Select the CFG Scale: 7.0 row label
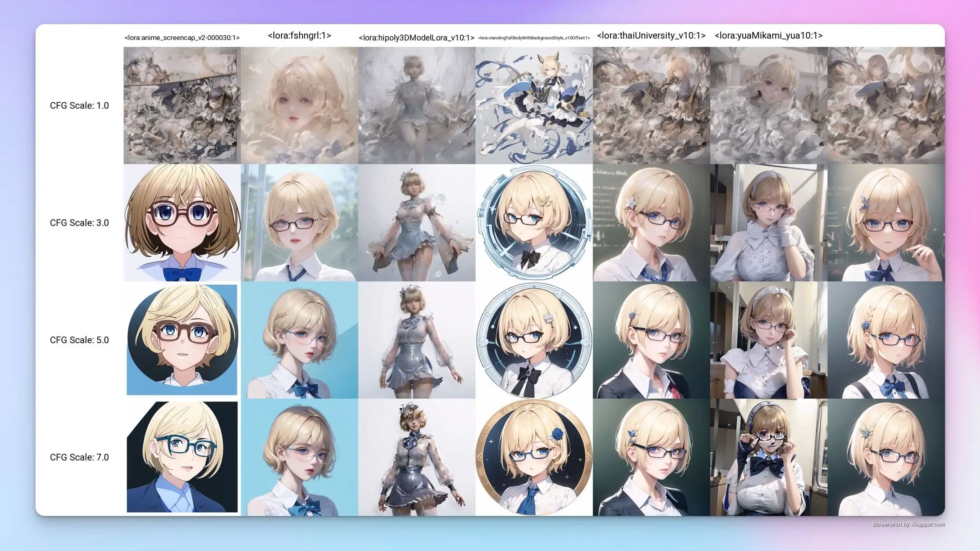Viewport: 980px width, 551px height. coord(79,457)
